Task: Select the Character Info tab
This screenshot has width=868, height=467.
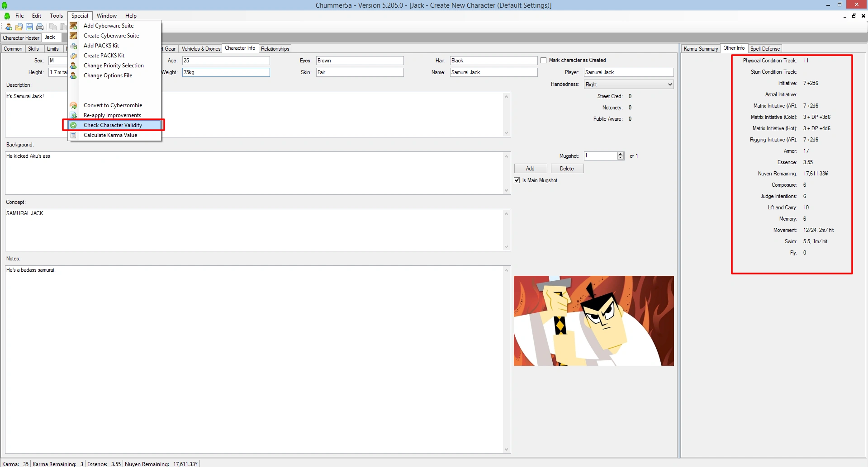Action: click(x=240, y=48)
